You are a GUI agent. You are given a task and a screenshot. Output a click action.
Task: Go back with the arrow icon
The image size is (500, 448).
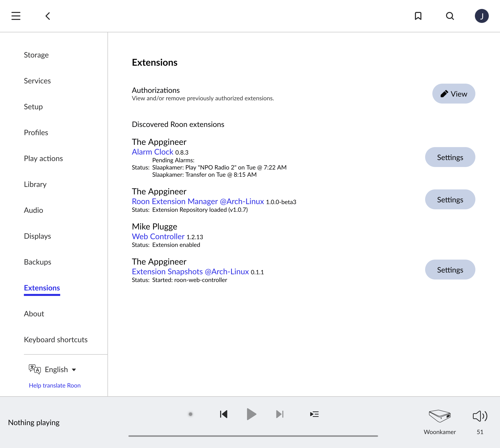tap(48, 16)
